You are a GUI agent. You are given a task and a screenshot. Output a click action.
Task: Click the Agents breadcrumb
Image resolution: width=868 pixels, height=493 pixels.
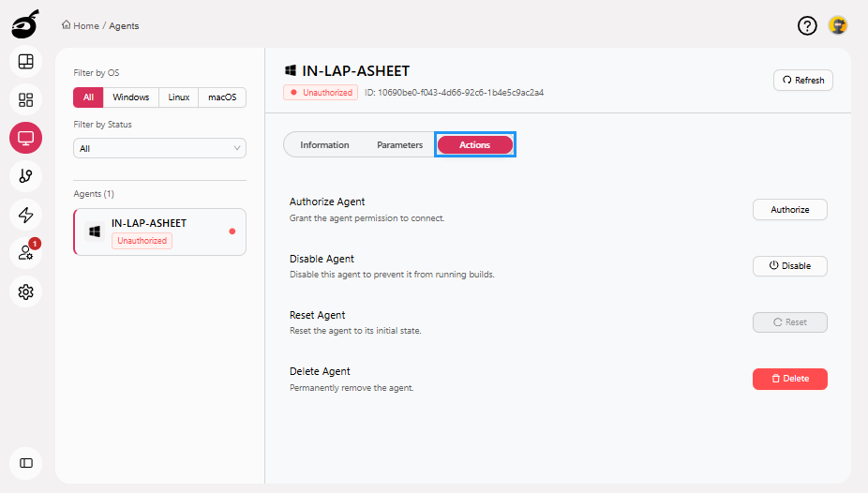(124, 26)
